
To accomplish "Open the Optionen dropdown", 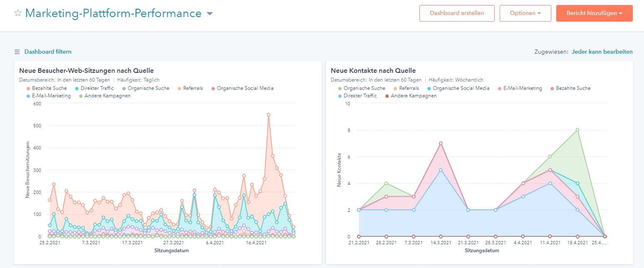I will [525, 13].
